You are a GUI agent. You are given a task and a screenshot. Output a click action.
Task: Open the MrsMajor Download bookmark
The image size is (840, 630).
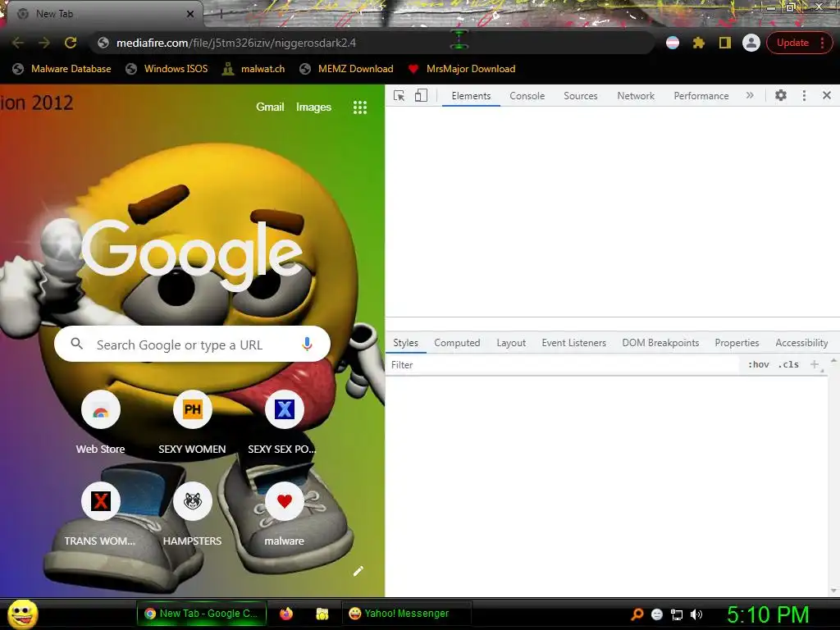coord(462,69)
